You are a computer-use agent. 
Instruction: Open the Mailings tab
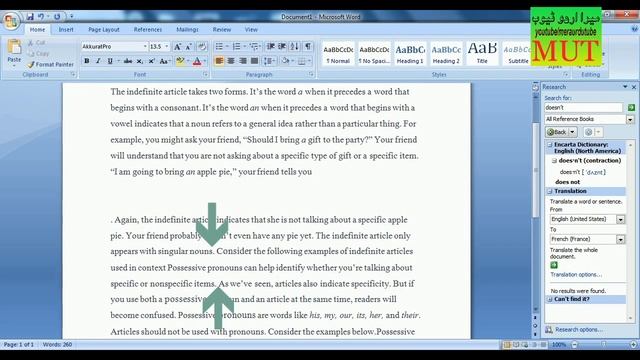187,29
